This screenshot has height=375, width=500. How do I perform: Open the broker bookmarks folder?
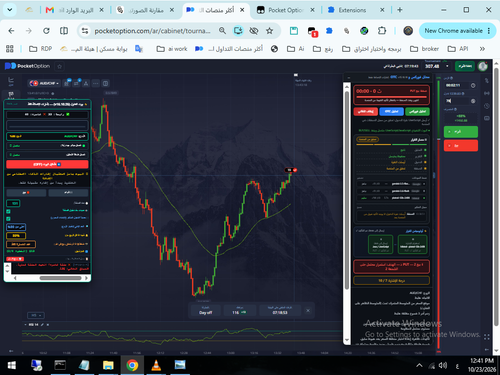coord(424,49)
